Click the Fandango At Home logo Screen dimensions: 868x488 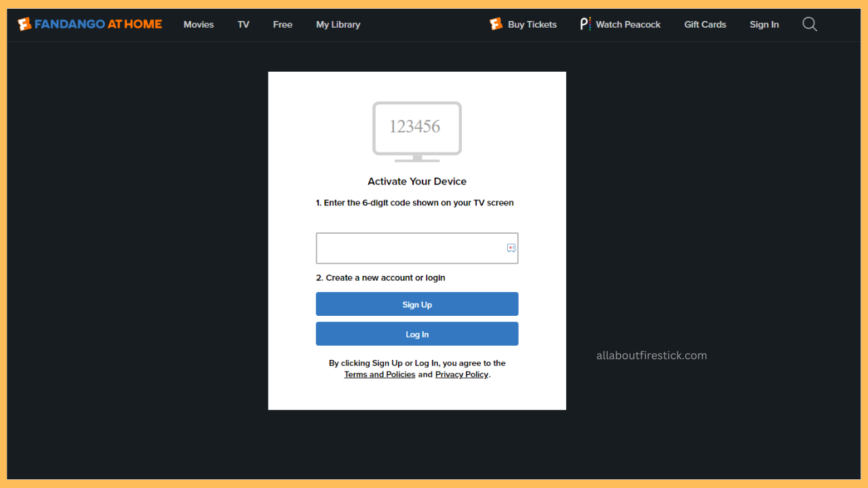click(x=89, y=24)
